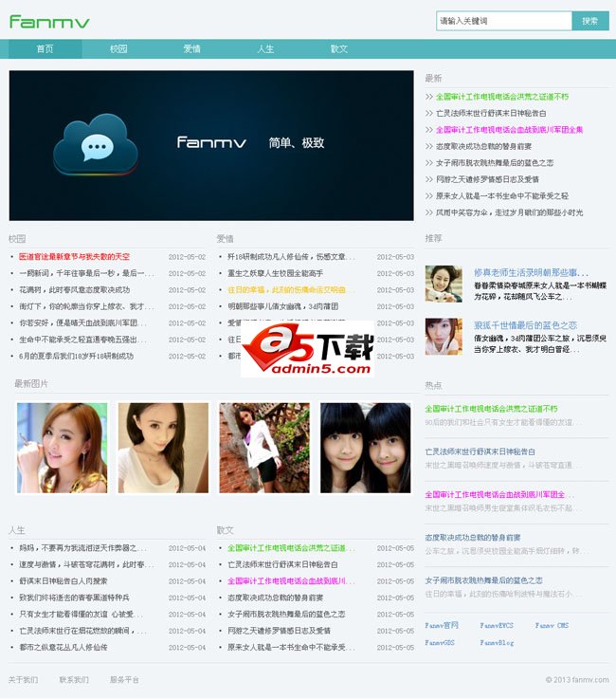
Task: Go to the 首页 navigation tab
Action: coord(45,48)
